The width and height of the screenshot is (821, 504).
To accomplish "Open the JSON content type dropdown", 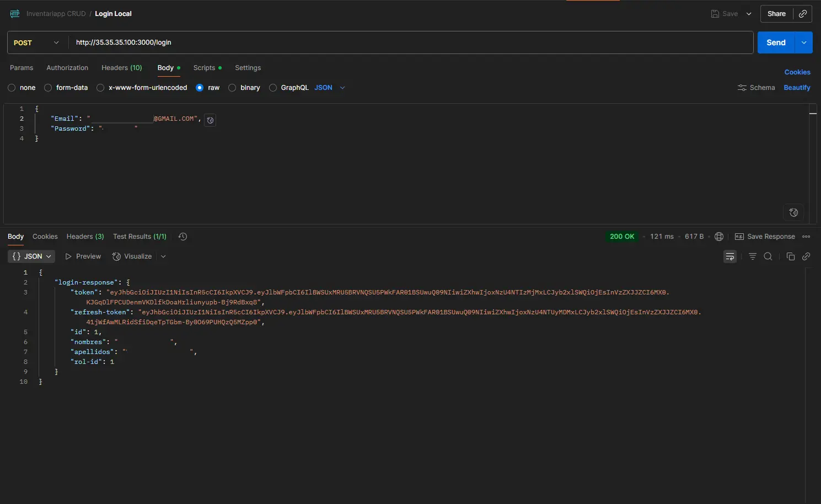I will pyautogui.click(x=342, y=88).
